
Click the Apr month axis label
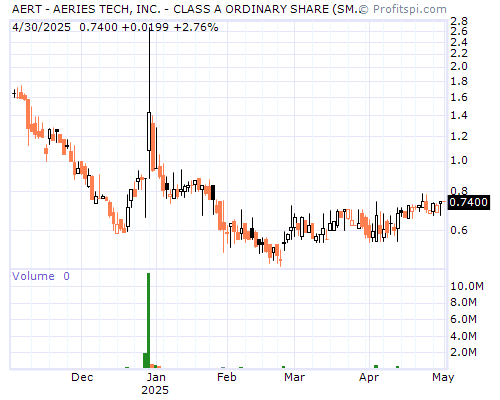click(x=369, y=377)
